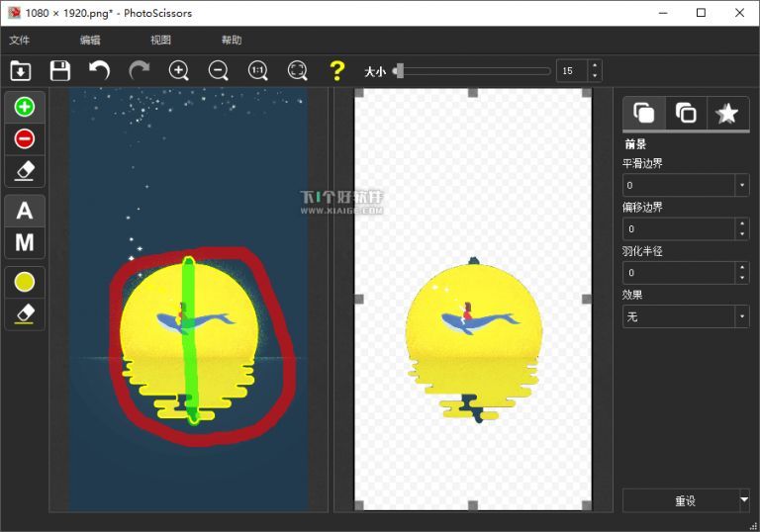
Task: Select the green foreground marker tool
Action: click(x=25, y=107)
